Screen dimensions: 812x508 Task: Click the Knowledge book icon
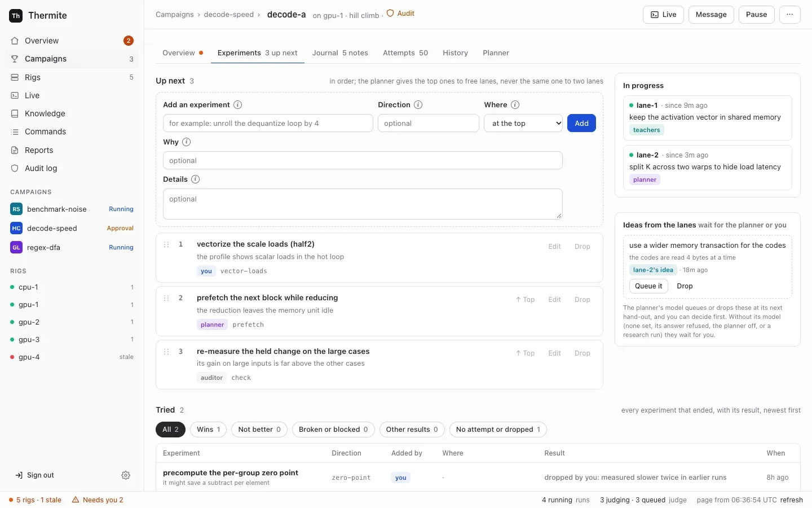tap(15, 113)
